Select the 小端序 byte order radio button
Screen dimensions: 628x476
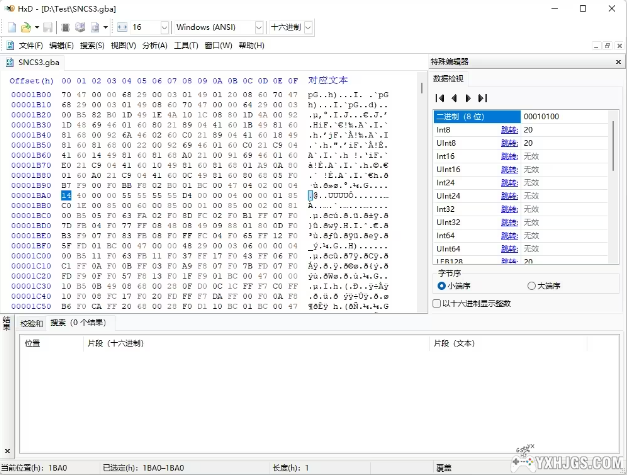click(x=440, y=286)
